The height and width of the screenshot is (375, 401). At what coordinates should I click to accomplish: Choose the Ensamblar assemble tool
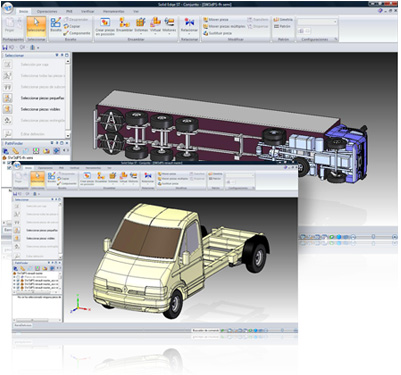pyautogui.click(x=125, y=25)
